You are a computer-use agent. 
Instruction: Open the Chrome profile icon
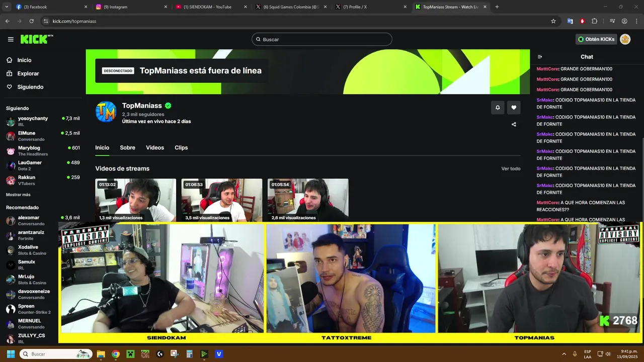(x=624, y=21)
